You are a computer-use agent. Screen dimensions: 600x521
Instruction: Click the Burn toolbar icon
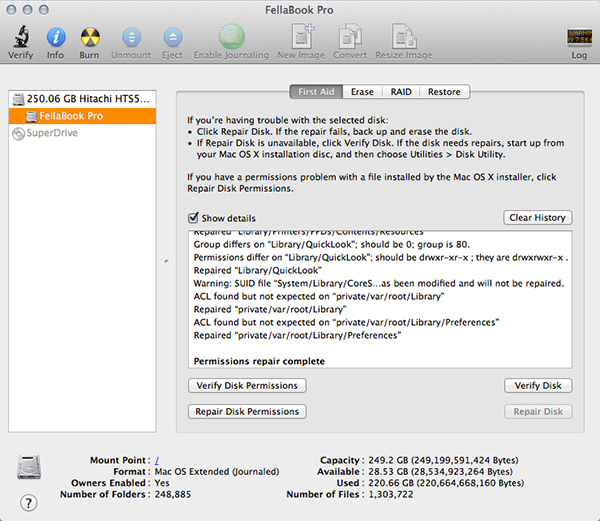(x=90, y=37)
